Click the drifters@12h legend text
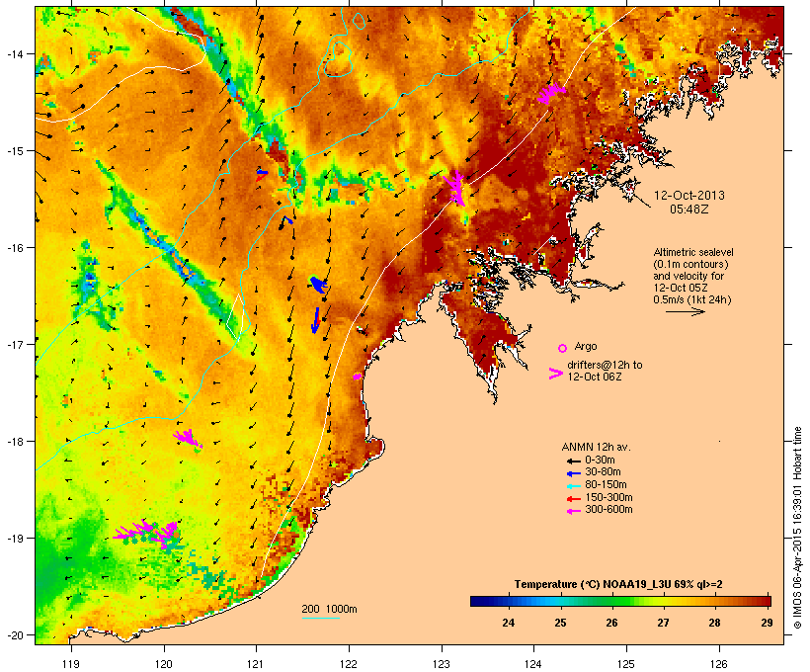The height and width of the screenshot is (672, 810). (x=605, y=371)
